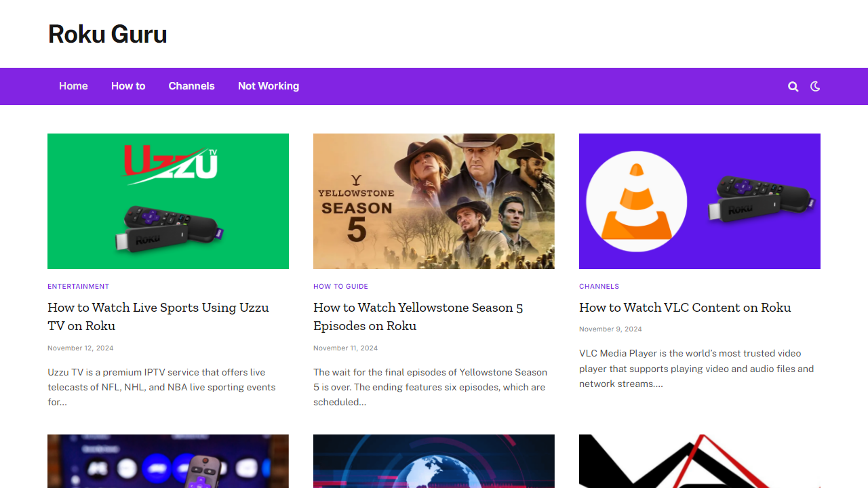Click the globe news image in the bottom row
The width and height of the screenshot is (868, 488).
[x=433, y=461]
